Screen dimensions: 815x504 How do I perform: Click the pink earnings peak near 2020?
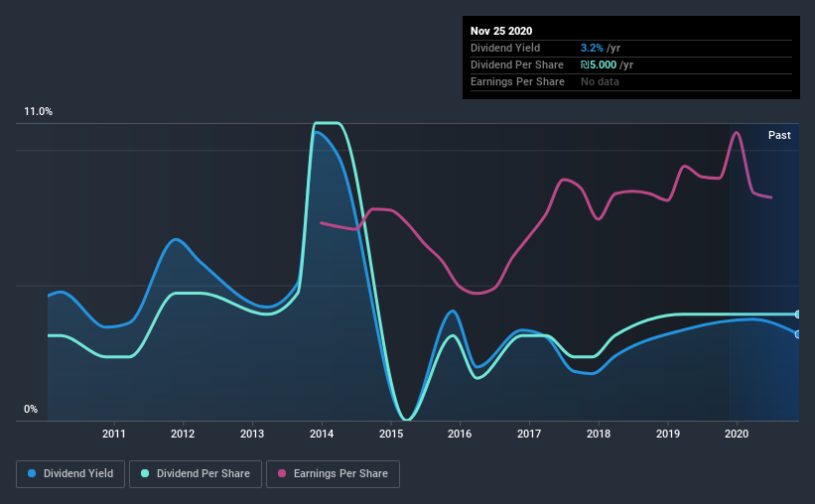(736, 133)
